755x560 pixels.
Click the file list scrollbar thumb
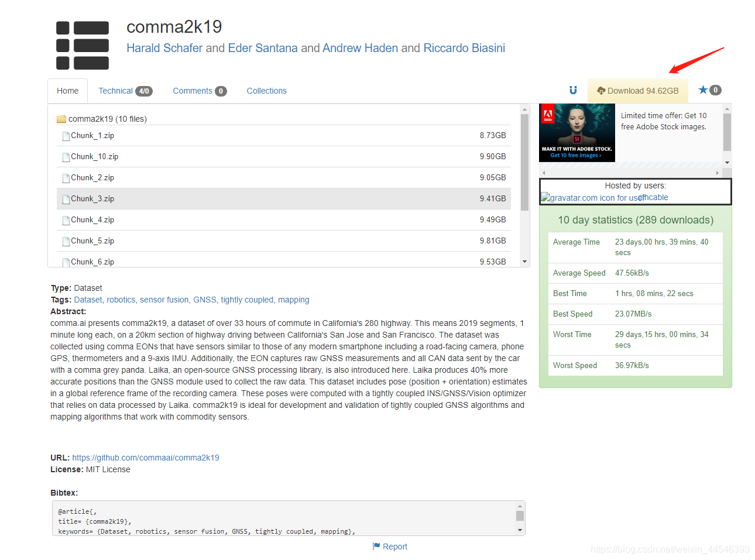click(x=524, y=162)
